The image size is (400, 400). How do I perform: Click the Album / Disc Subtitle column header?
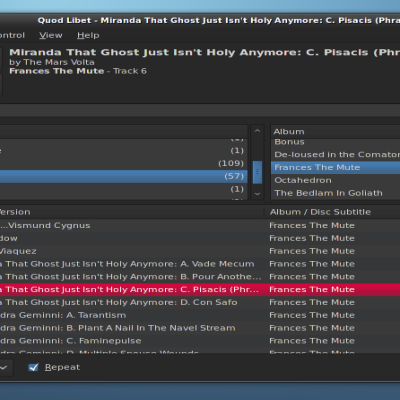click(x=333, y=212)
